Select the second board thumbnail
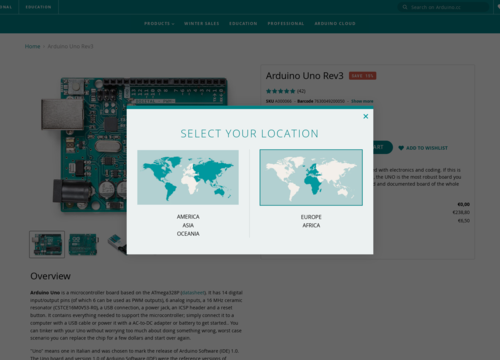 [83, 244]
